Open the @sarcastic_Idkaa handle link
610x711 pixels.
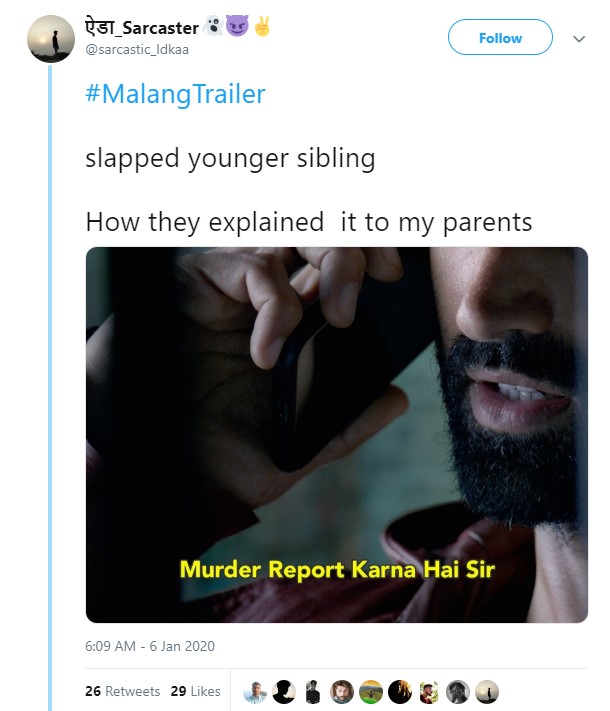tap(135, 50)
